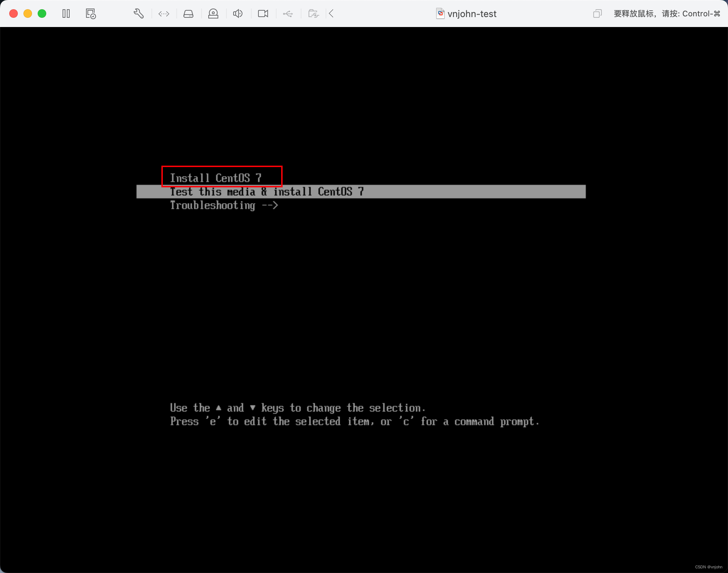Screen dimensions: 728x573
Task: Click the 'Use the keys to change' help line
Action: (x=298, y=408)
